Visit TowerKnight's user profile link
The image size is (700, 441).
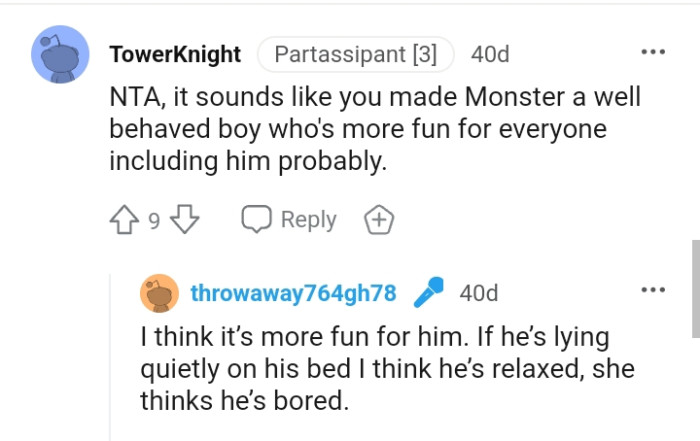click(174, 54)
